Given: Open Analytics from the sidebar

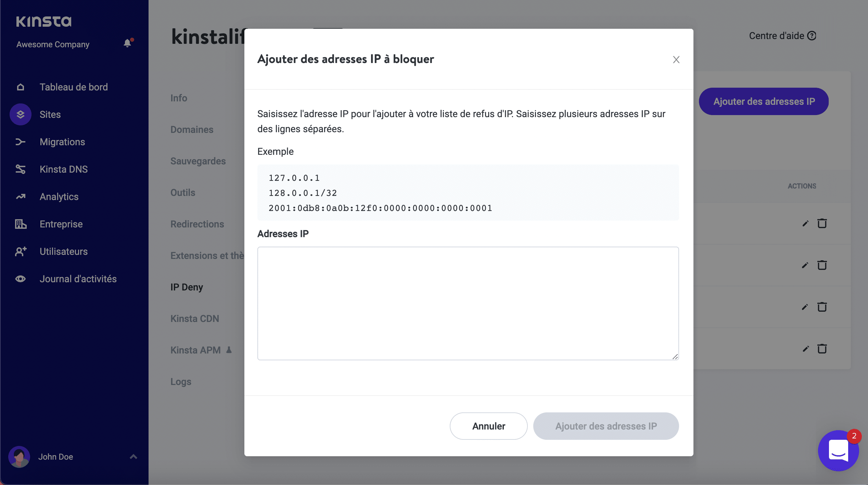Looking at the screenshot, I should pos(59,197).
